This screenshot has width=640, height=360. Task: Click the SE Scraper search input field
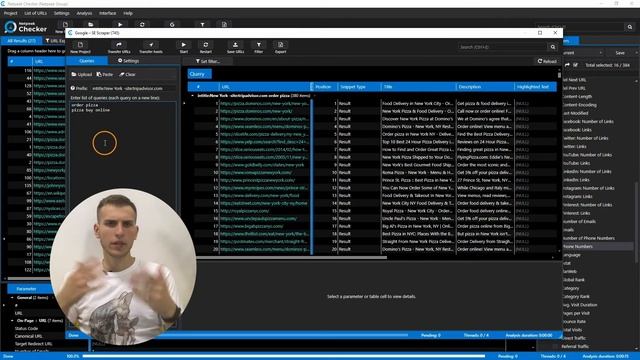503,47
